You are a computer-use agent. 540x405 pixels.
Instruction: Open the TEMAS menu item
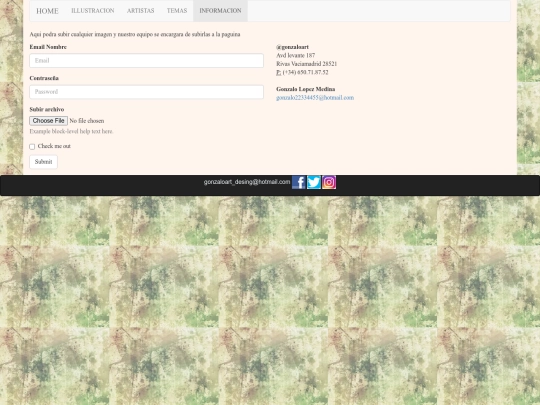(177, 11)
